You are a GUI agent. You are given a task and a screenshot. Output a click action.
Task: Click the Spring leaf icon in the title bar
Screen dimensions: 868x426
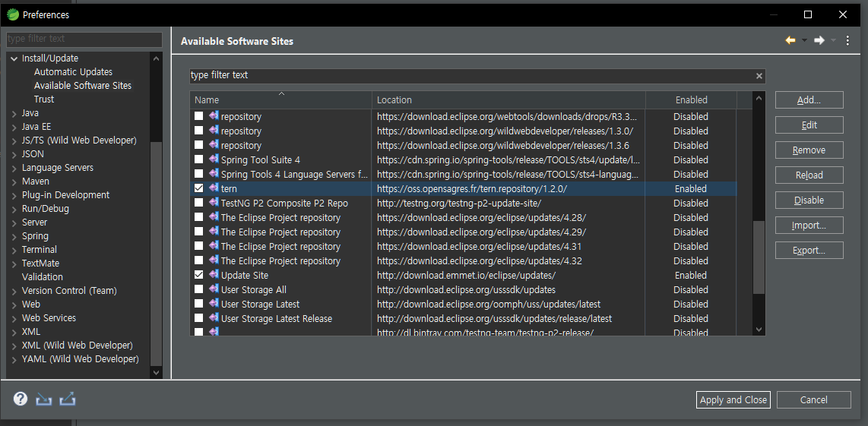[x=12, y=14]
